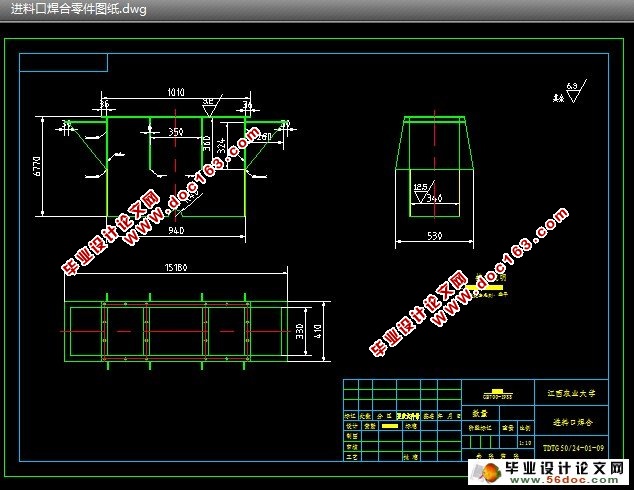
Task: Click the 工艺 row label in title block
Action: [351, 457]
